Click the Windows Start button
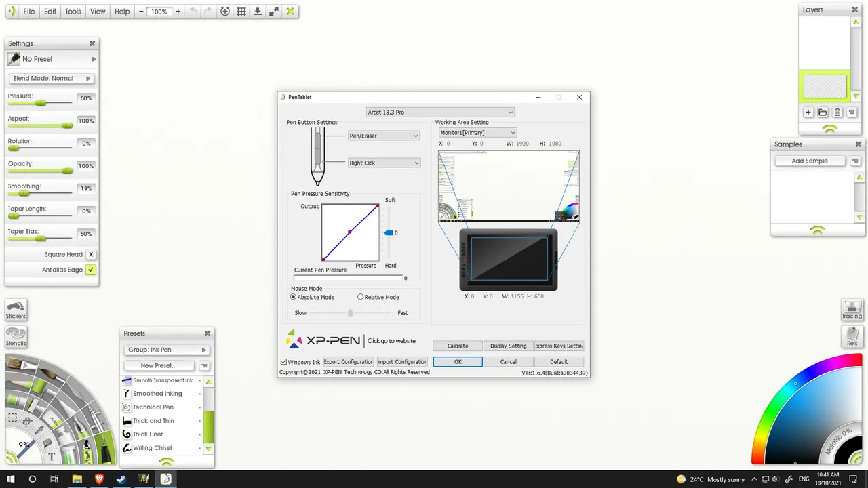868x488 pixels. pos(10,479)
